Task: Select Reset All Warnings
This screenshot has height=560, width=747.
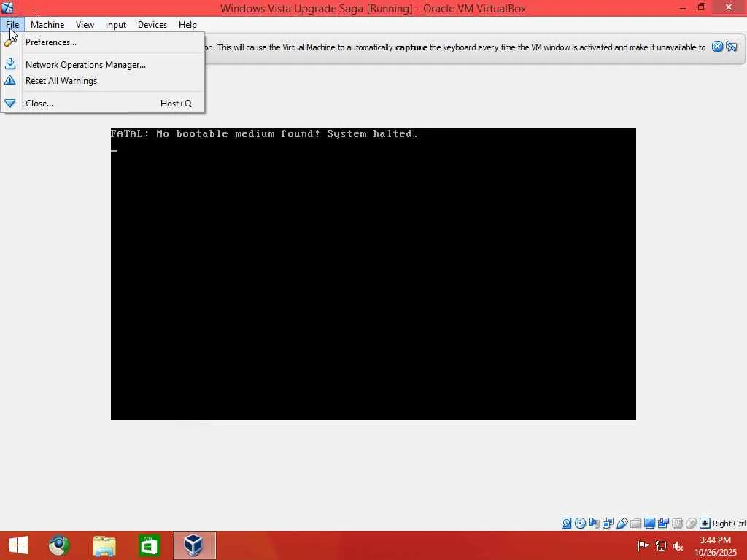Action: point(61,80)
